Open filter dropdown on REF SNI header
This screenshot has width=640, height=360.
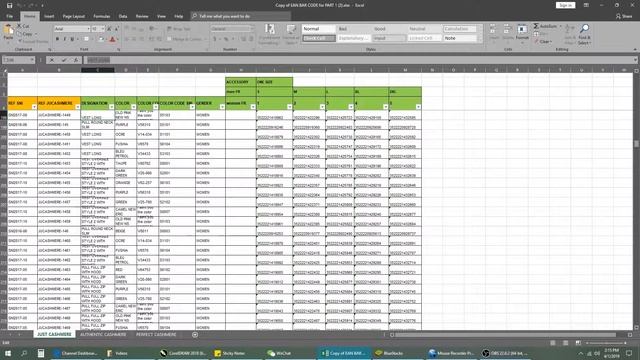pyautogui.click(x=34, y=107)
